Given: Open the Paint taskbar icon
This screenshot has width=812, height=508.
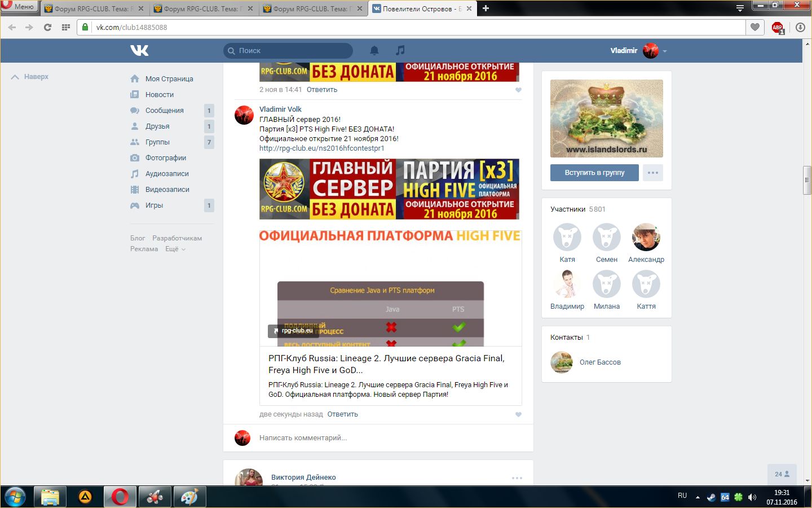Looking at the screenshot, I should pos(189,497).
